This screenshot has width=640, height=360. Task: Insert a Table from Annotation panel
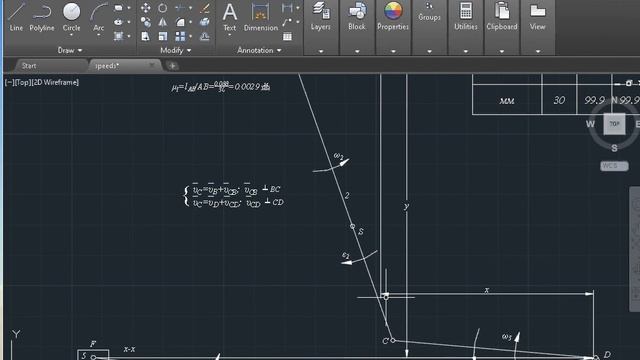[287, 36]
